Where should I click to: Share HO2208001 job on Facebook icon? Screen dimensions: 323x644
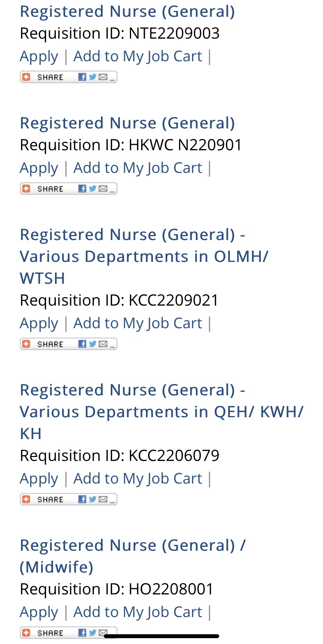82,633
